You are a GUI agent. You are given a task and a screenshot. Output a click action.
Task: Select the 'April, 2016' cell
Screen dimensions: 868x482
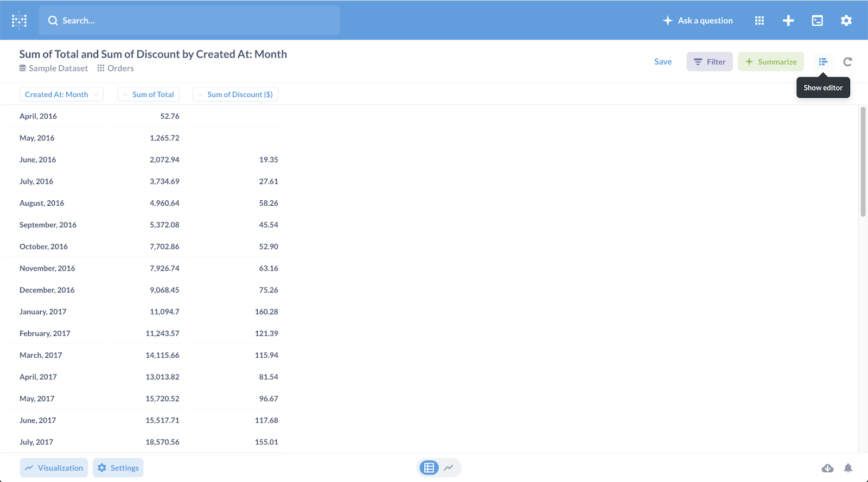click(x=38, y=116)
